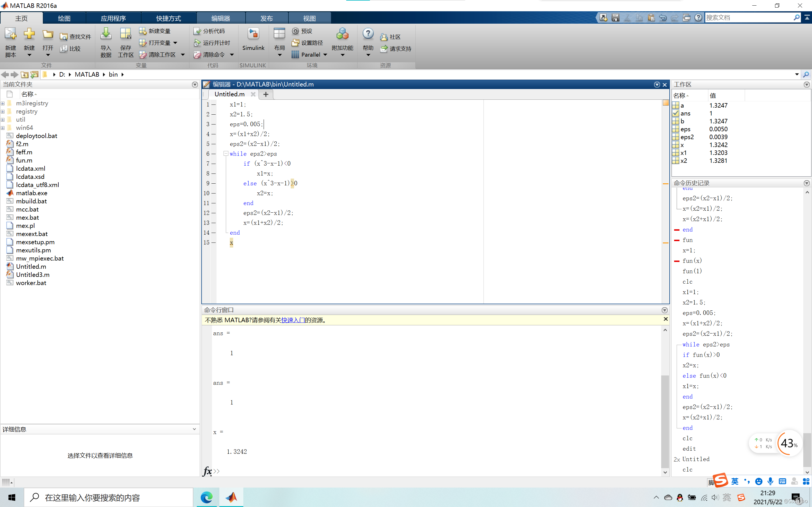This screenshot has height=507, width=812.
Task: Click the 预设 preferences gear icon
Action: pos(295,31)
